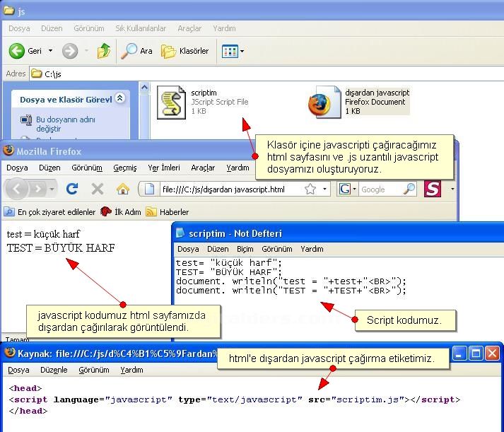This screenshot has width=504, height=432.
Task: Maximize the Kaynak source window
Action: tap(476, 354)
